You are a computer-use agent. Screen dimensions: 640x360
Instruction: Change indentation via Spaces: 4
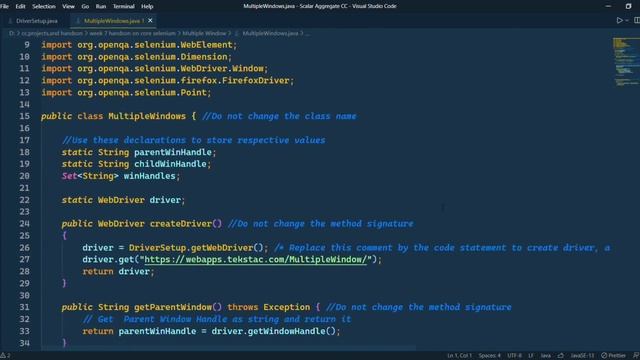[489, 356]
